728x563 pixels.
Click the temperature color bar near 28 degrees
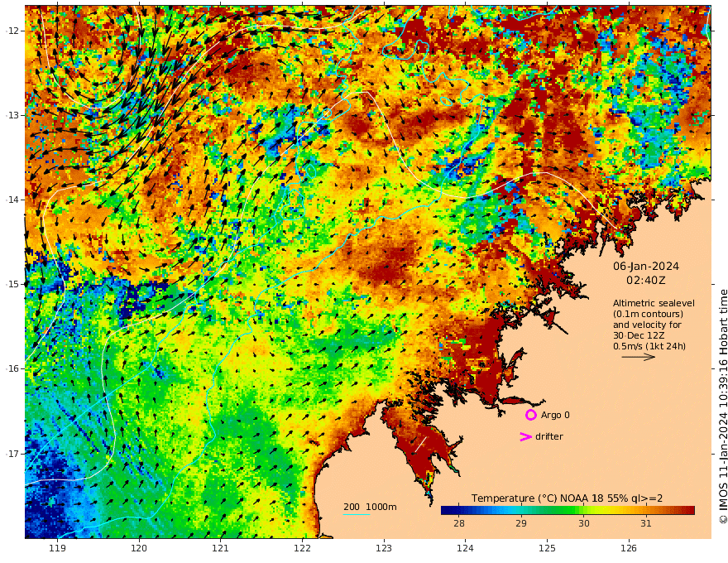[459, 511]
